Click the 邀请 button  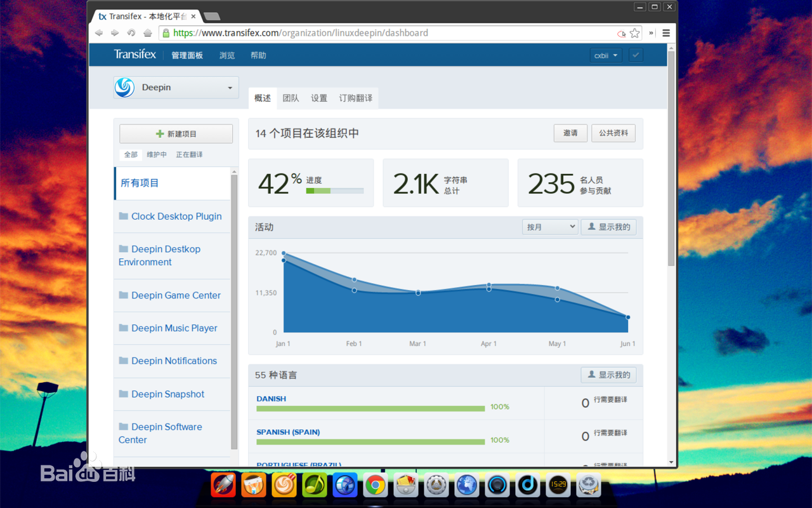point(570,133)
